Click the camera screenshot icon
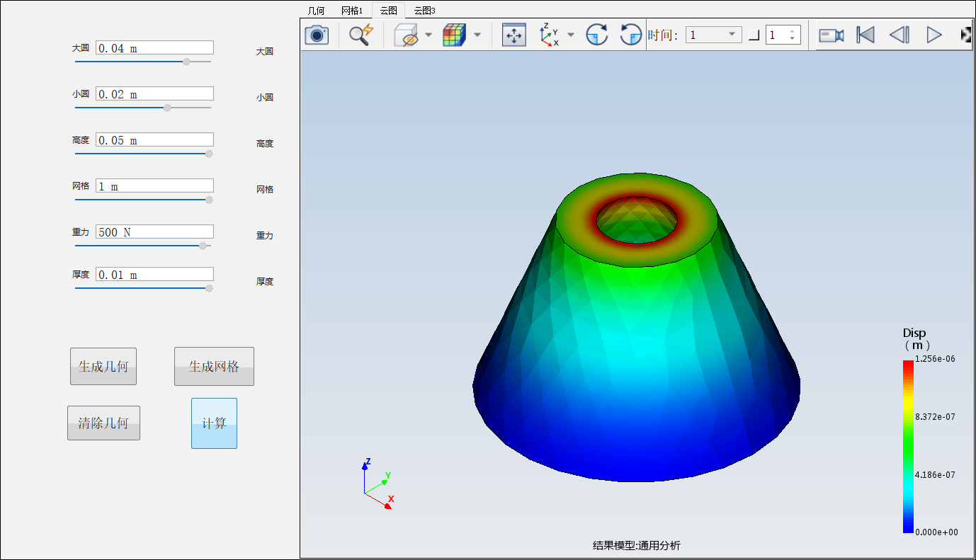 pyautogui.click(x=317, y=35)
